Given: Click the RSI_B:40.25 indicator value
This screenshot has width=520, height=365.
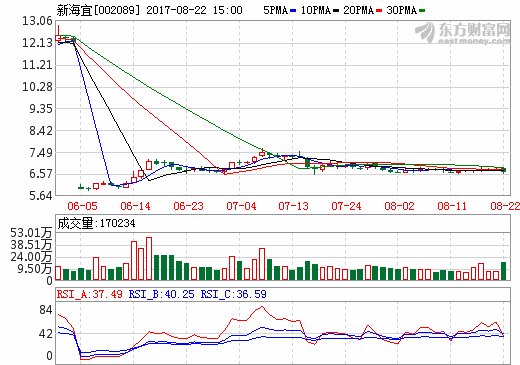Looking at the screenshot, I should 161,294.
